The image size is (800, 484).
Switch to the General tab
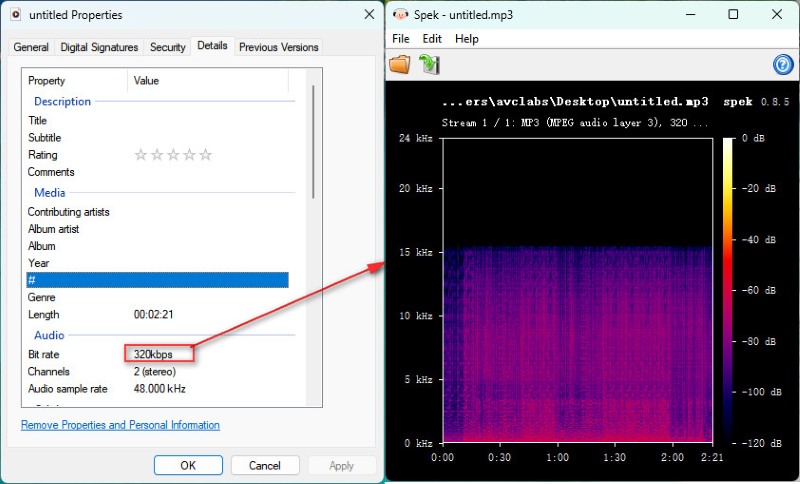coord(31,47)
